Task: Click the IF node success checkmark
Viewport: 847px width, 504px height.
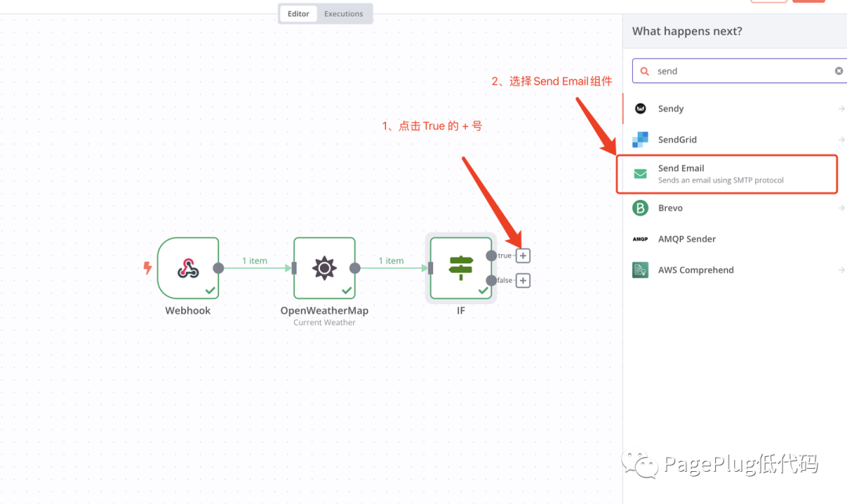Action: click(x=483, y=291)
